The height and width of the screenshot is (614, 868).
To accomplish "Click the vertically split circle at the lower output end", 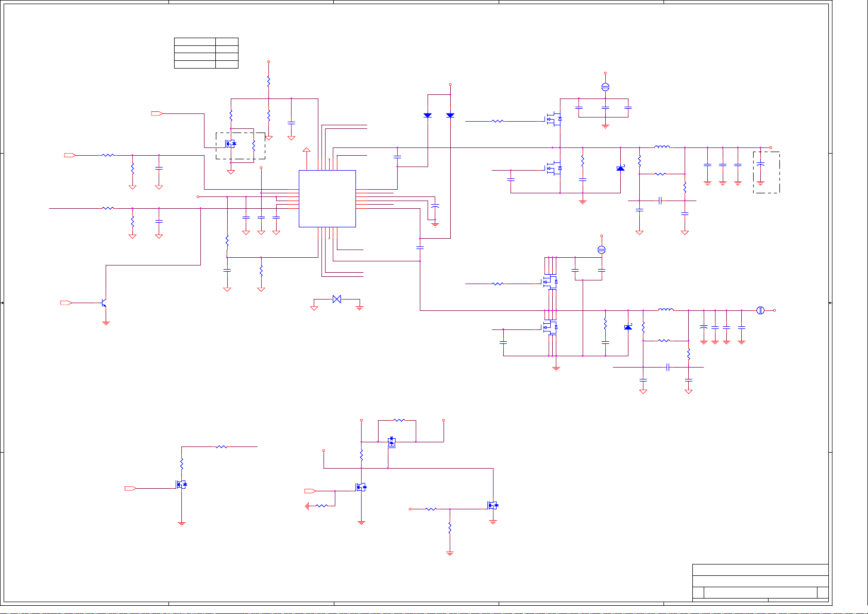I will [760, 310].
